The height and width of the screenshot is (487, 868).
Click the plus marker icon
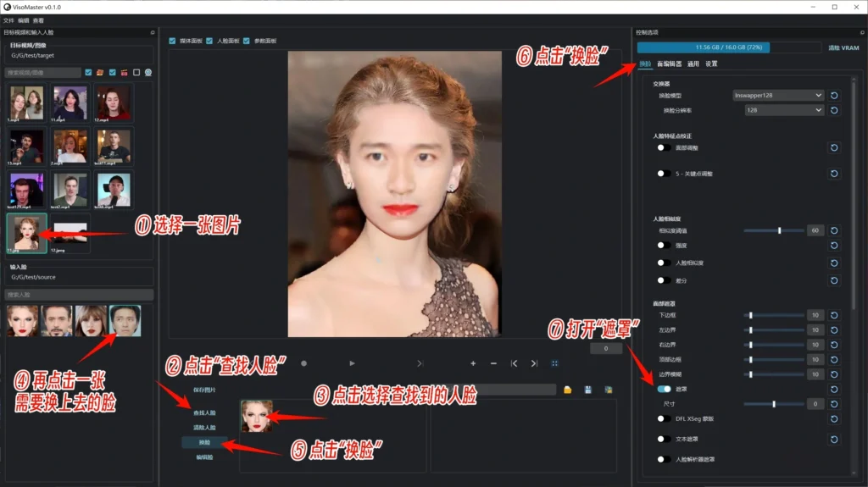(x=473, y=363)
